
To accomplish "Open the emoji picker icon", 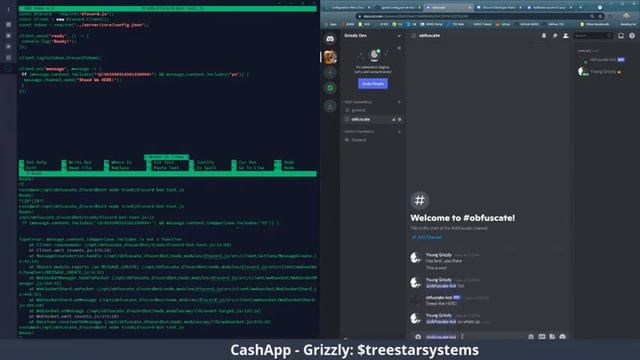I will coord(562,337).
